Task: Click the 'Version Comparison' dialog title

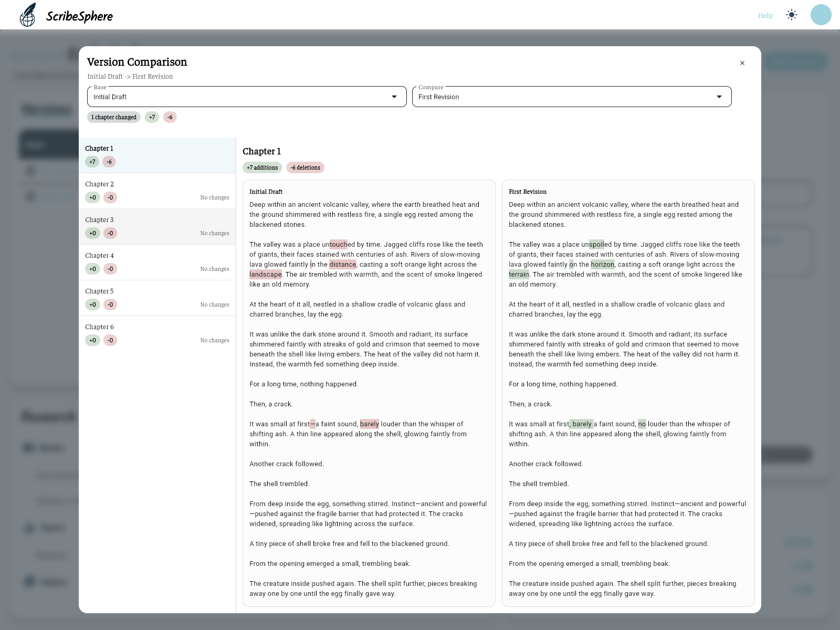Action: point(137,62)
